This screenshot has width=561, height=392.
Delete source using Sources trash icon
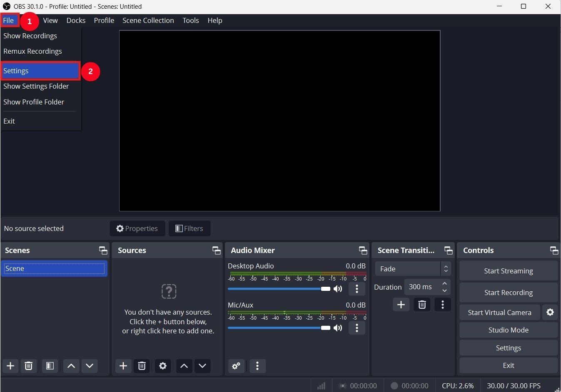[x=142, y=366]
